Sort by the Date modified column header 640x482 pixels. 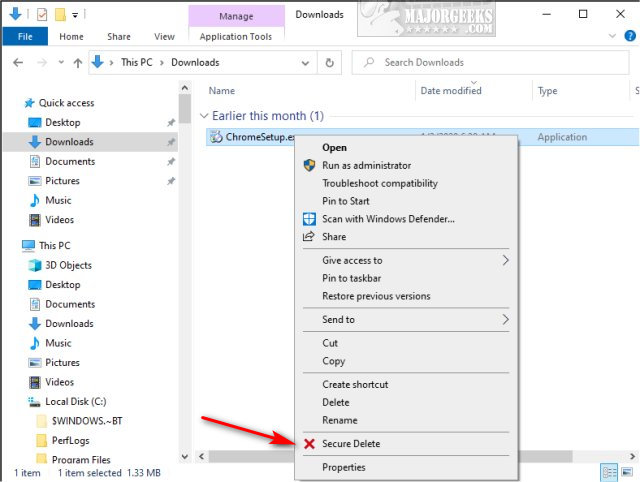pos(452,91)
